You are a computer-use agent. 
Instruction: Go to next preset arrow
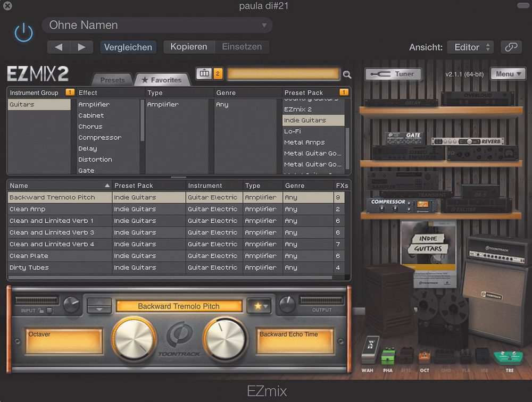coord(82,47)
